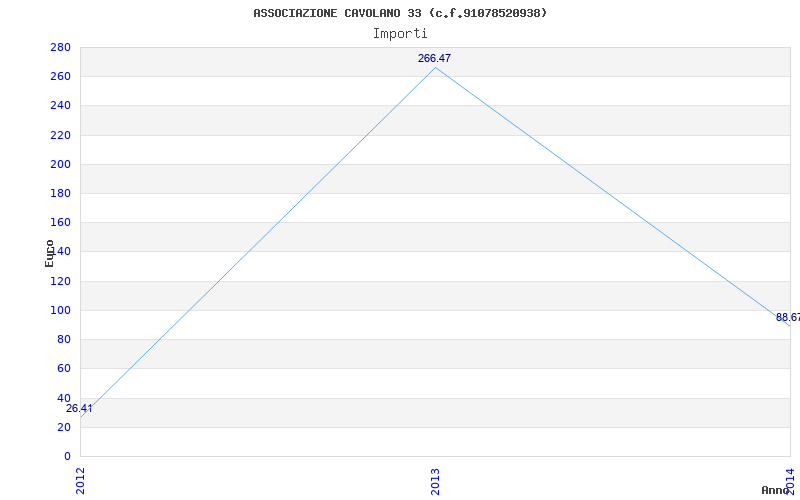
Task: Click the 260 y-axis tick label
Action: click(x=60, y=77)
